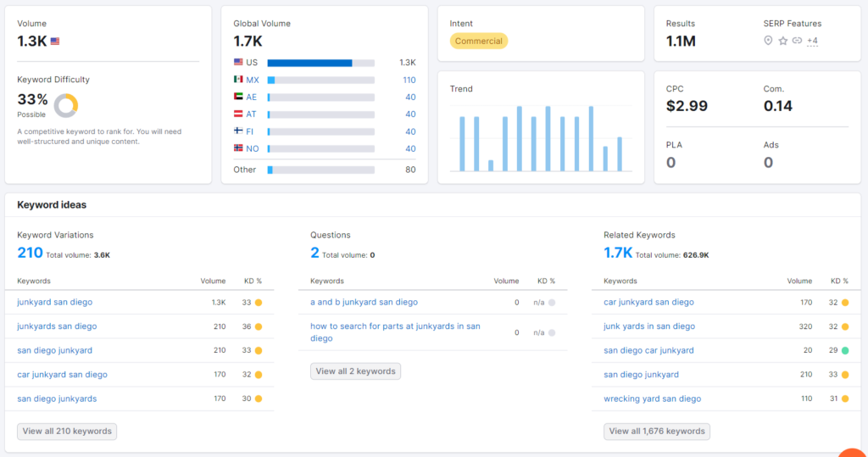Open how to search for parts question
Screen dimensions: 868x457
pyautogui.click(x=395, y=332)
